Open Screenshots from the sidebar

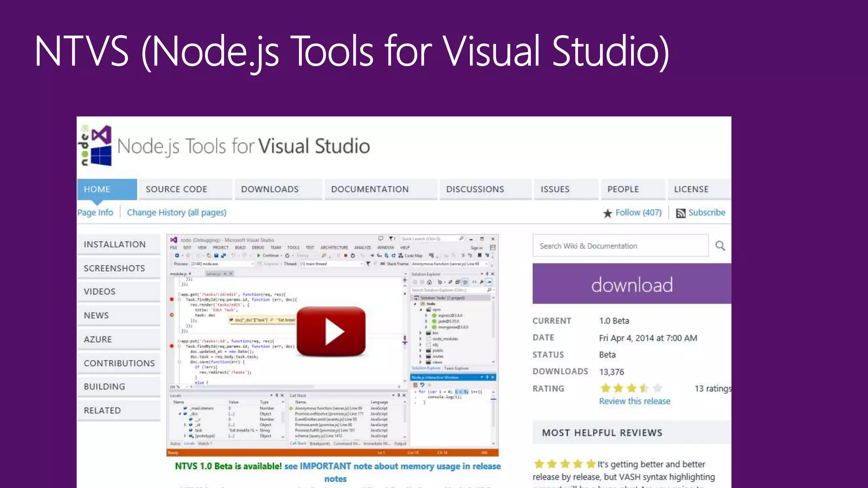coord(114,268)
